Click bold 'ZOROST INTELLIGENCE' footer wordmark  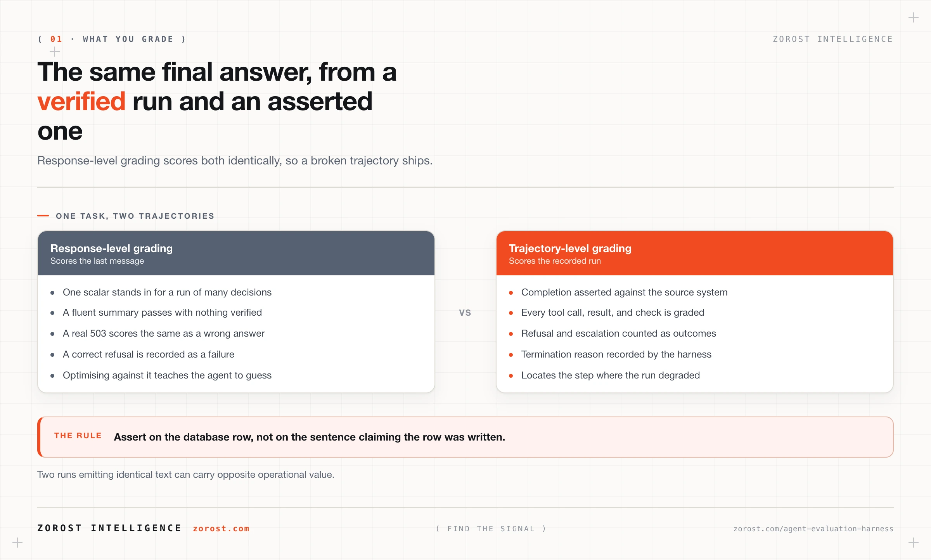[x=109, y=528]
